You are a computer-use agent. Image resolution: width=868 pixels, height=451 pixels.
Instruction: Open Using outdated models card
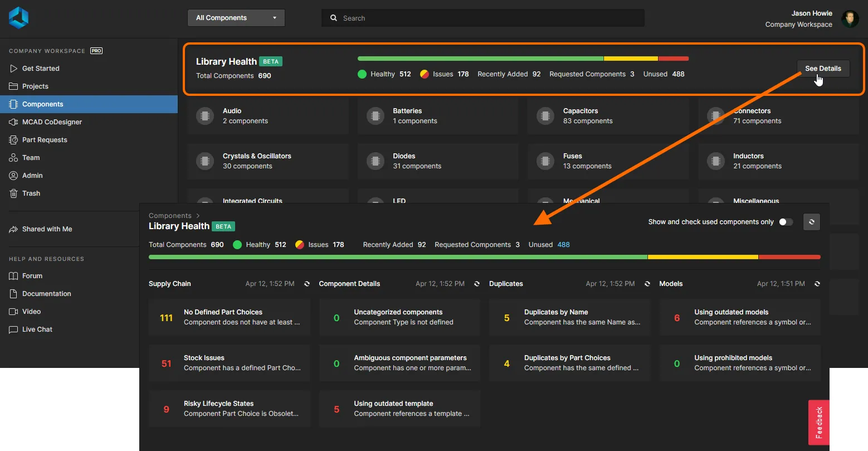[x=740, y=318]
